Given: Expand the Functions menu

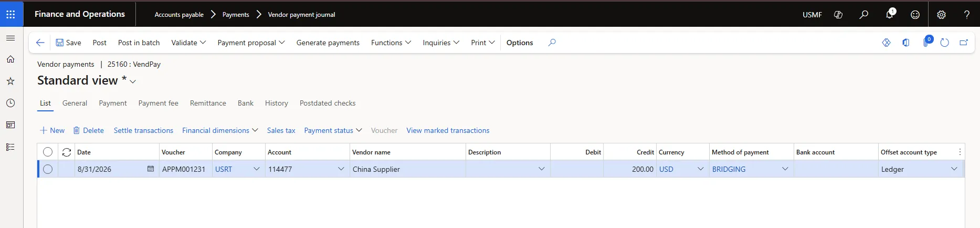Looking at the screenshot, I should point(391,43).
